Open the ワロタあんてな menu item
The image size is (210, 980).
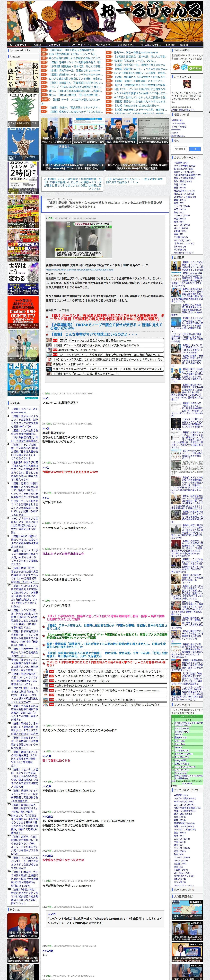tap(104, 45)
